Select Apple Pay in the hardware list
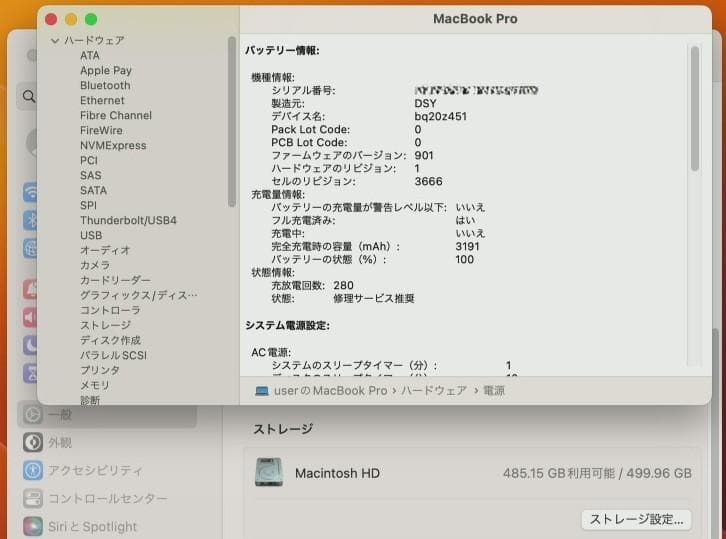This screenshot has height=539, width=726. point(106,70)
